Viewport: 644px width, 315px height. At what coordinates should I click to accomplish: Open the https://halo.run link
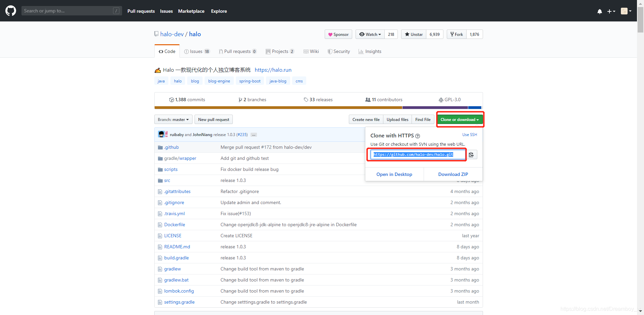(x=273, y=70)
